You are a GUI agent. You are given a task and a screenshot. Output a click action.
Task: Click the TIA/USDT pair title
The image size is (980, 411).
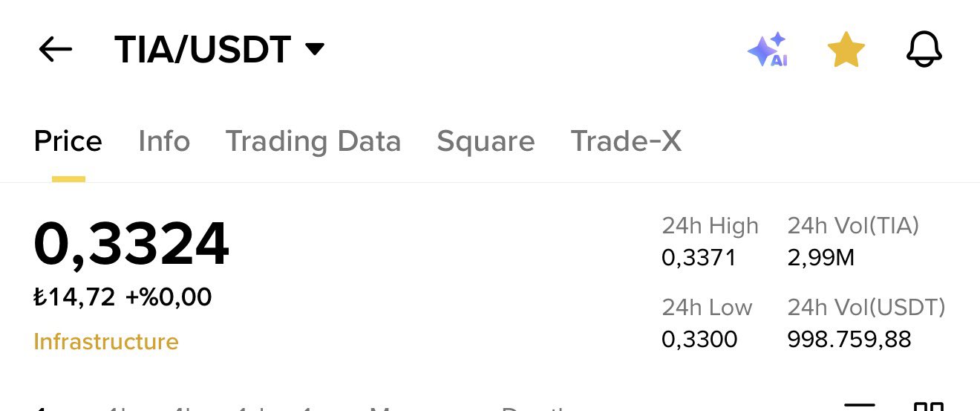[202, 50]
